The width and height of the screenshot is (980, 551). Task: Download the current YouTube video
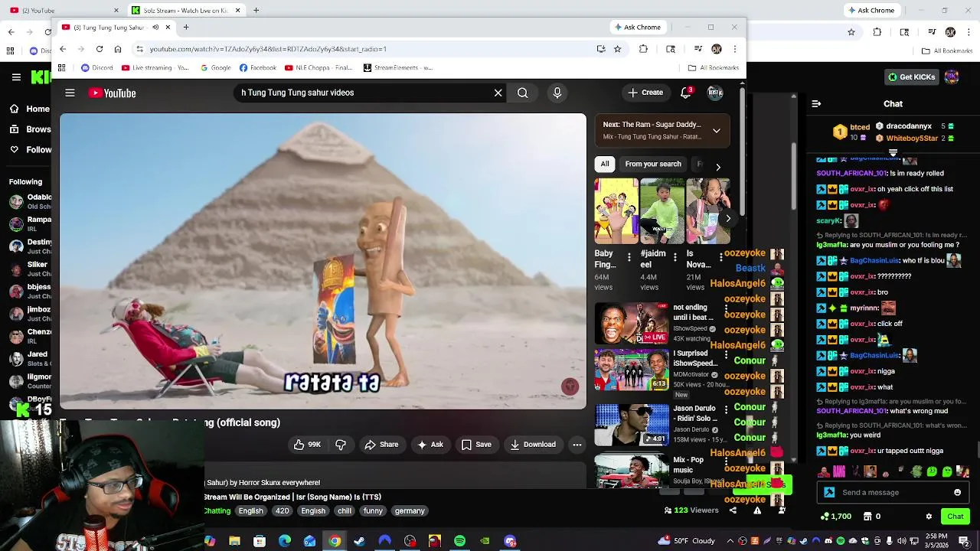533,445
